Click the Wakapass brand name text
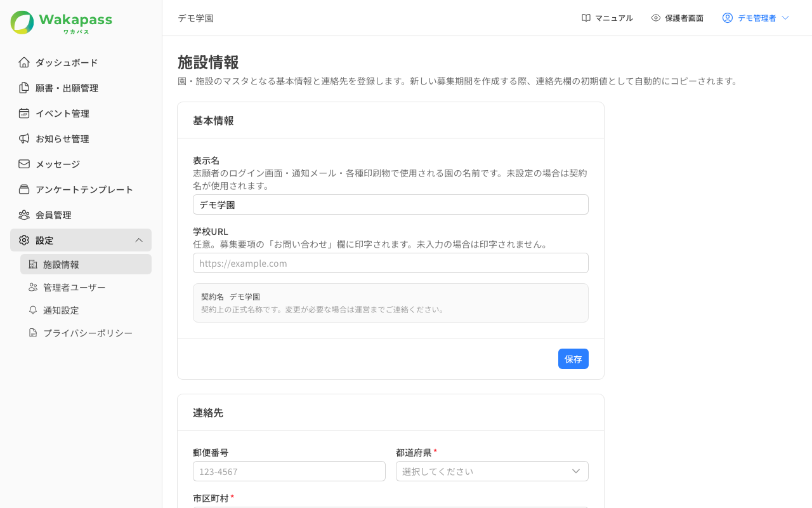812x508 pixels. [x=75, y=20]
